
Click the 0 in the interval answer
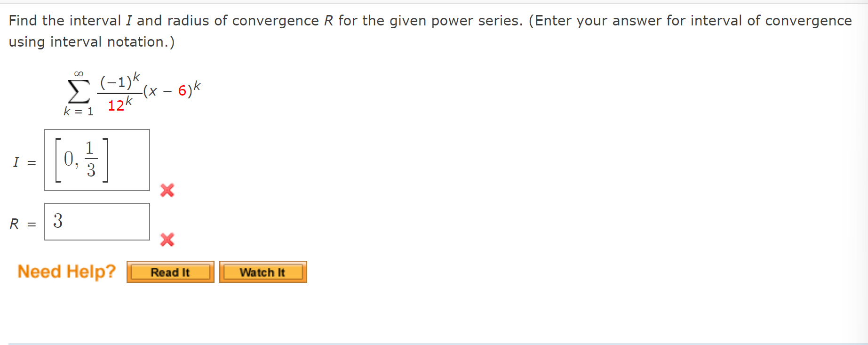69,159
